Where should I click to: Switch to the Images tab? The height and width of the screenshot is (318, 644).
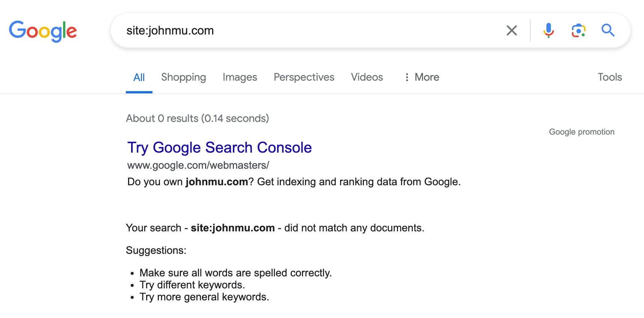point(240,77)
